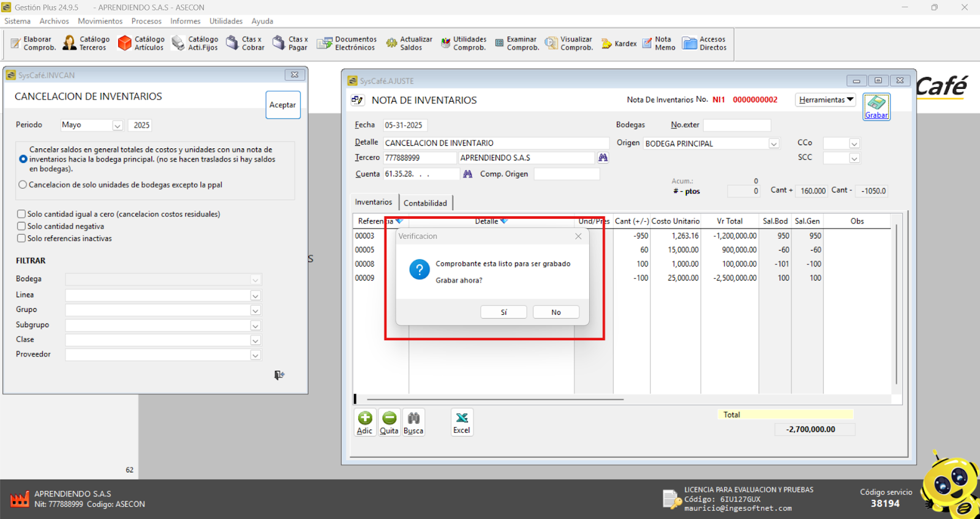This screenshot has width=980, height=519.
Task: Check 'Solo referencias inactivas' option
Action: click(21, 238)
